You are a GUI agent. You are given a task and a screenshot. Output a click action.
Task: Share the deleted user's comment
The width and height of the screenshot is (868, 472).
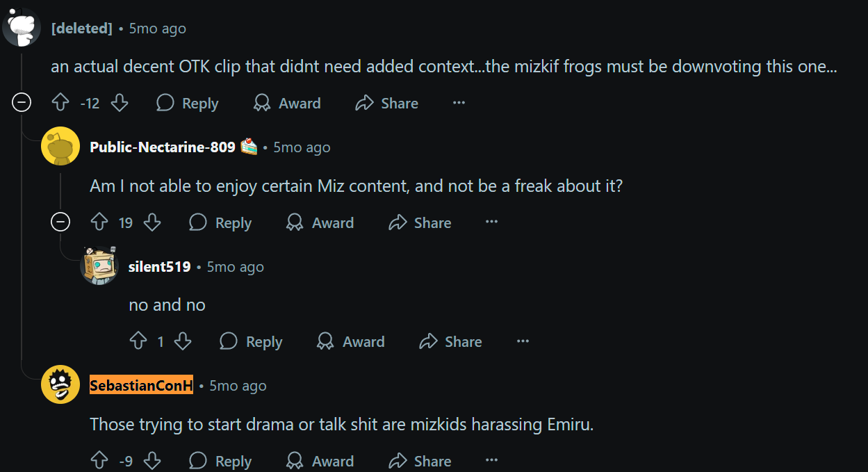[x=386, y=104]
